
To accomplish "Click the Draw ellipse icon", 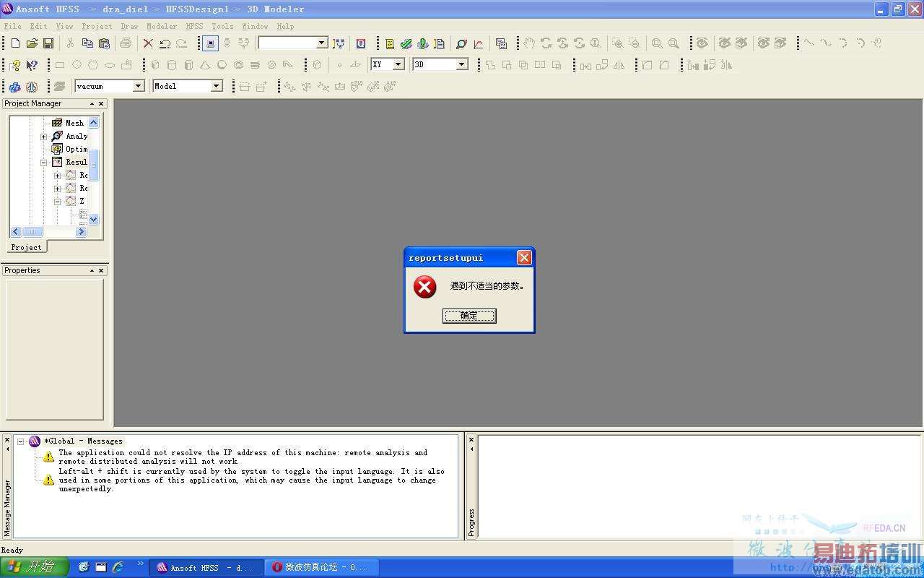I will 110,65.
